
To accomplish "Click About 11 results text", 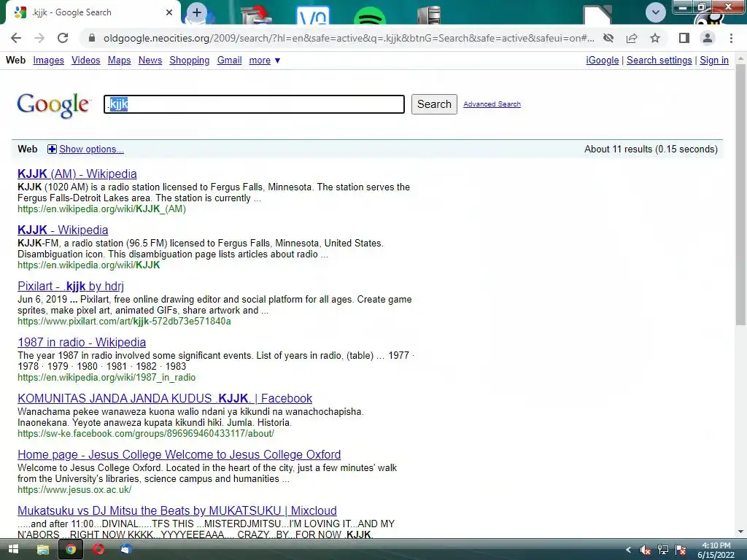I will pyautogui.click(x=651, y=149).
